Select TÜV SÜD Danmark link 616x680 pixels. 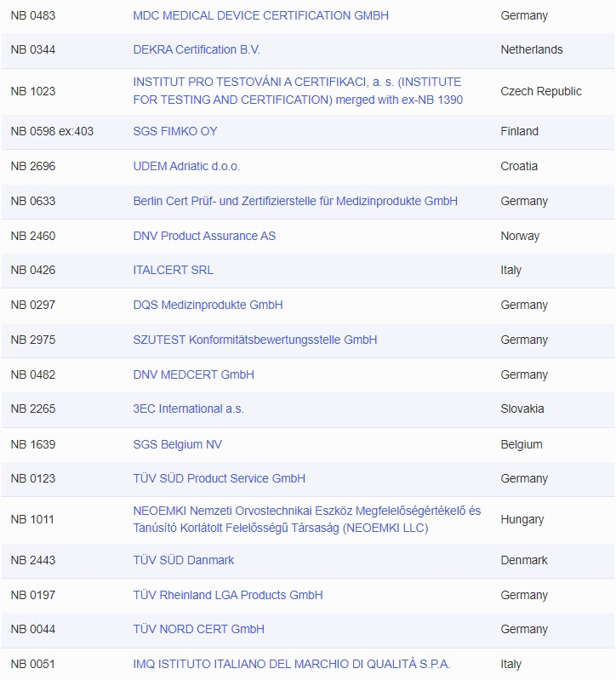pos(183,560)
